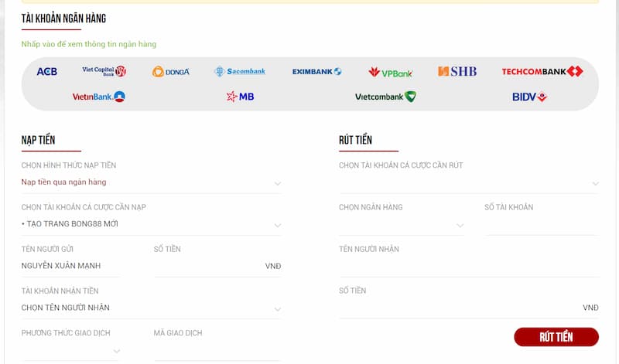This screenshot has width=619, height=364.
Task: Click the ACB bank logo
Action: tap(46, 72)
